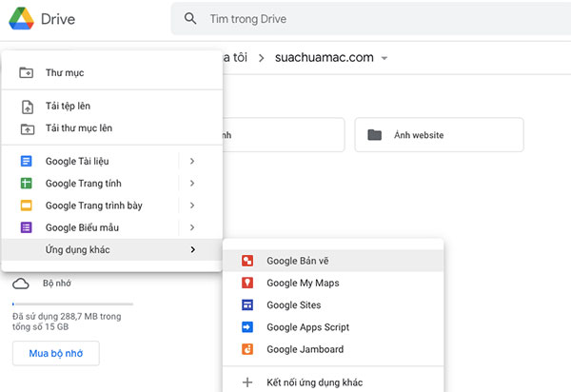This screenshot has height=392, width=571.
Task: Expand Google Biểu mẫu submenu arrow
Action: (192, 227)
